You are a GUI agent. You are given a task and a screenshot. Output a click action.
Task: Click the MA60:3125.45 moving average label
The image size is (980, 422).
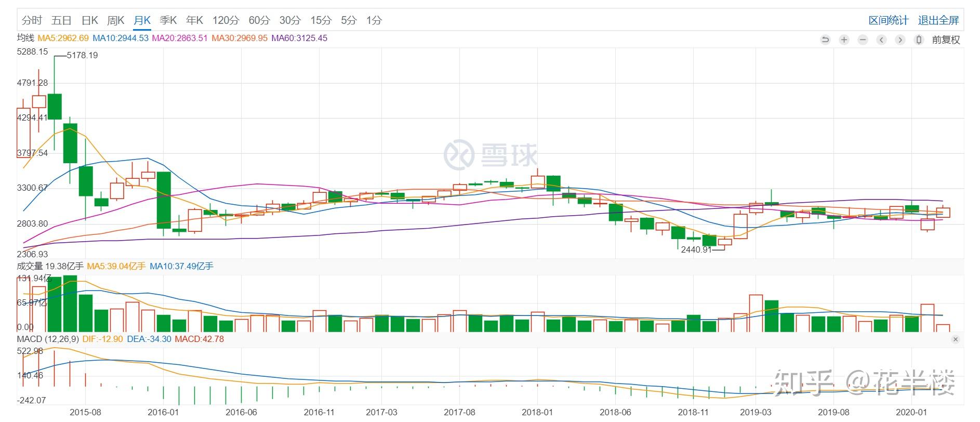point(299,38)
